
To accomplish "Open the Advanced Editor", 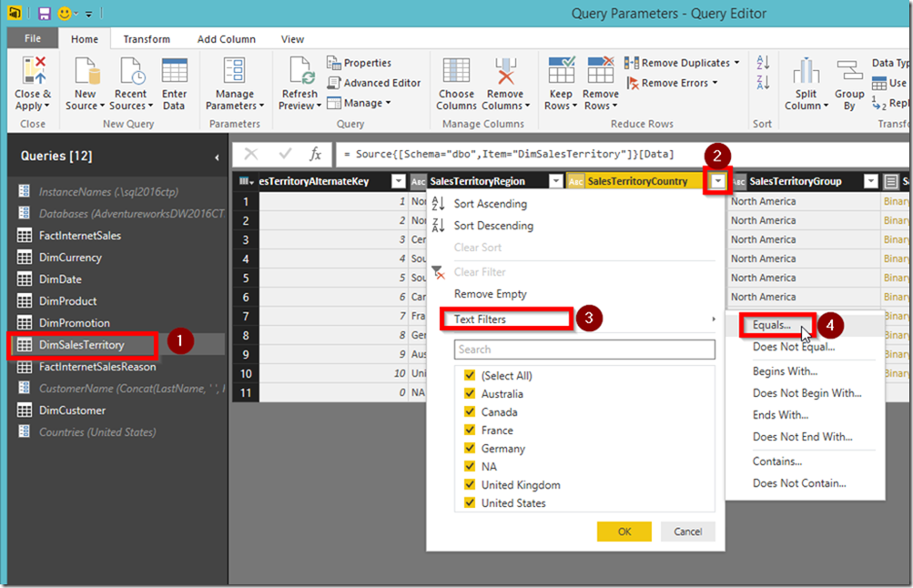I will (x=374, y=83).
